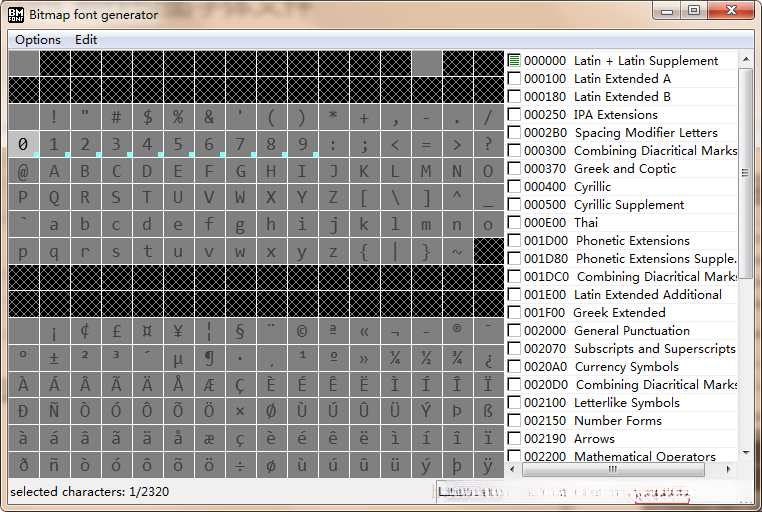Select the capital Z character cell

[x=333, y=197]
